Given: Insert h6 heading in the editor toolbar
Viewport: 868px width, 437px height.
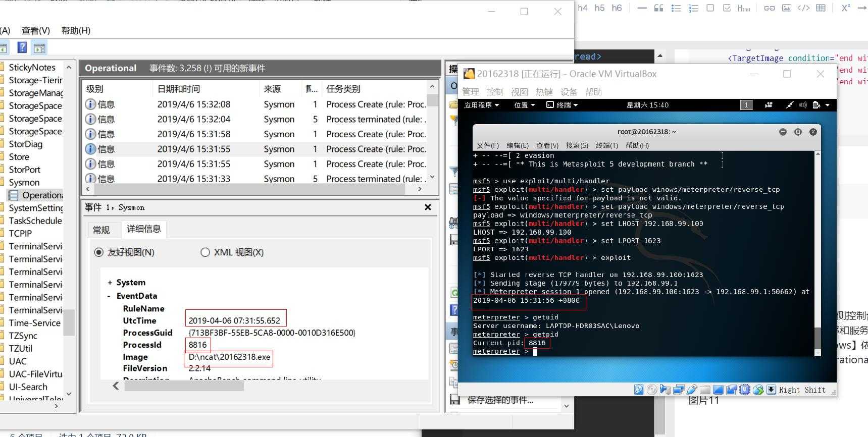Looking at the screenshot, I should (x=617, y=8).
